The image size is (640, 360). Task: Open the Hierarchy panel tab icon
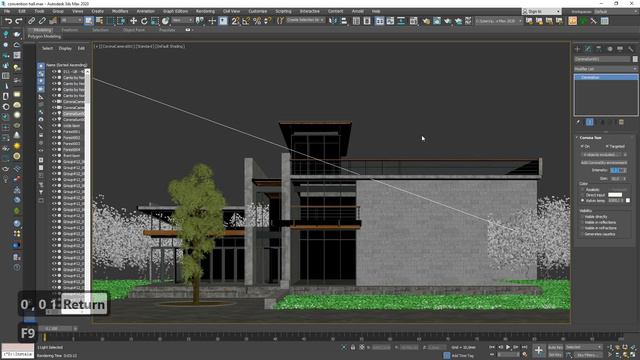tap(599, 49)
